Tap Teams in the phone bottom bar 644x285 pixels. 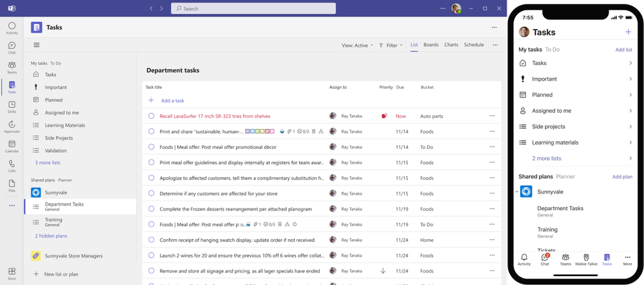(565, 260)
